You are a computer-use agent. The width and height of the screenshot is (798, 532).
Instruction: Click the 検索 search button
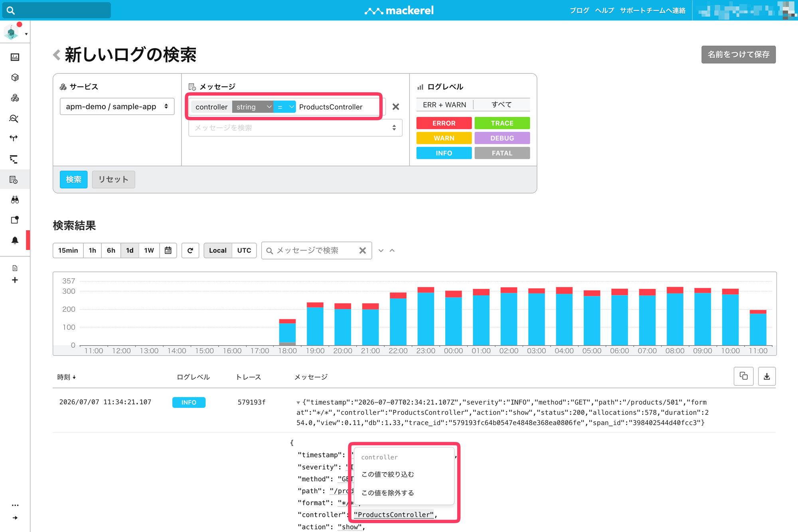coord(74,180)
